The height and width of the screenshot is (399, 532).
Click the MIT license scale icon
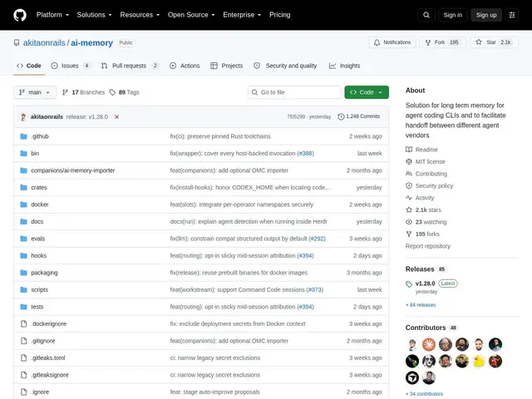pyautogui.click(x=409, y=161)
